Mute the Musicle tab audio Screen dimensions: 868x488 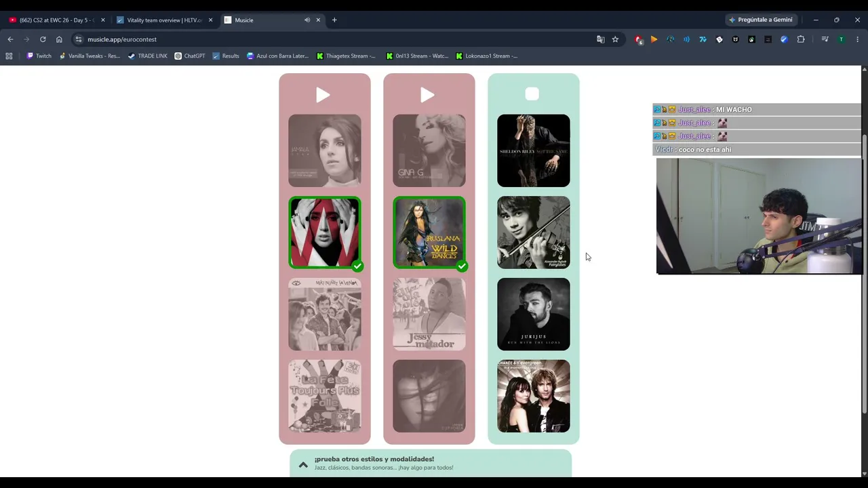[307, 20]
